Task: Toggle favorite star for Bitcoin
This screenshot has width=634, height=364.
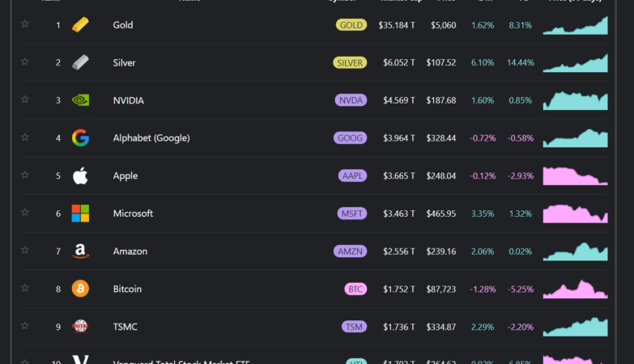Action: [25, 288]
